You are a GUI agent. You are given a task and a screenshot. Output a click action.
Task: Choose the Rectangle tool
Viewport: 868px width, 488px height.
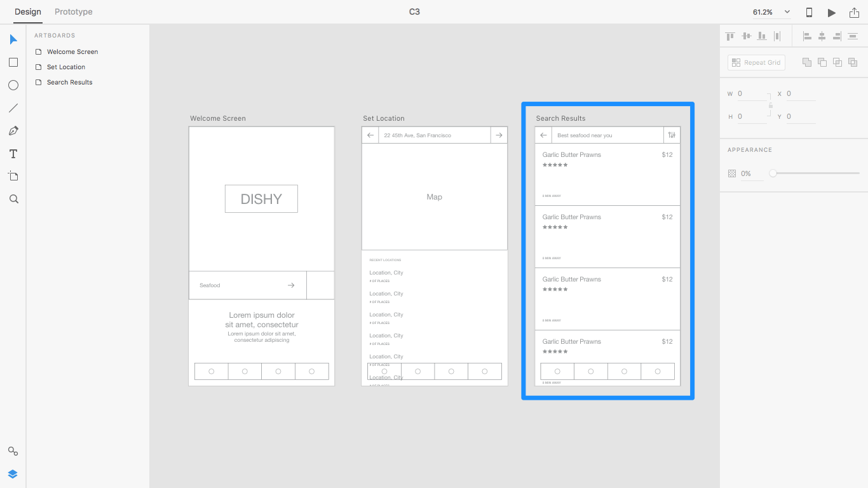point(13,62)
